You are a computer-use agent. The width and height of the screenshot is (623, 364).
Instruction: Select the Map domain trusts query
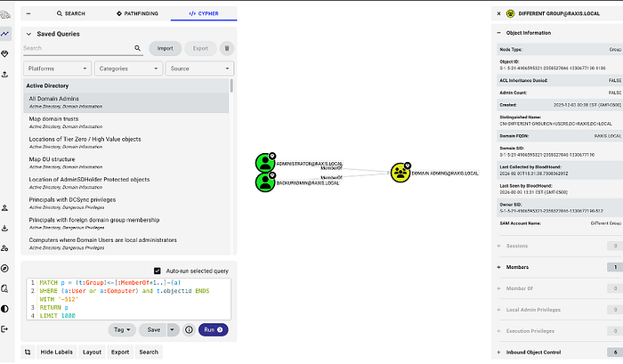[x=126, y=123]
